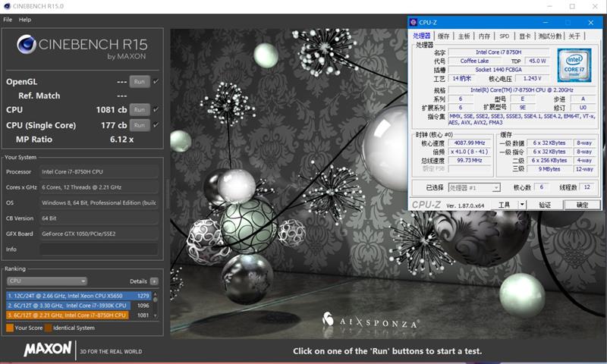
Task: Run the CPU Single Core benchmark
Action: 140,125
